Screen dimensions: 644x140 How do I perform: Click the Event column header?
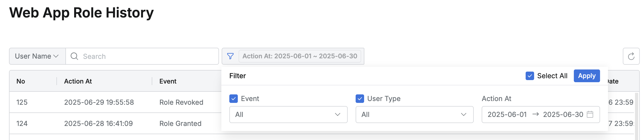coord(168,81)
